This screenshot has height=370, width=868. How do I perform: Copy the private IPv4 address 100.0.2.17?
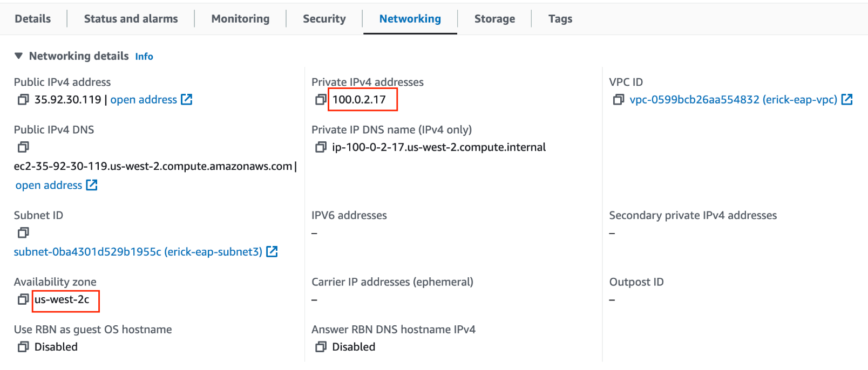pos(321,99)
